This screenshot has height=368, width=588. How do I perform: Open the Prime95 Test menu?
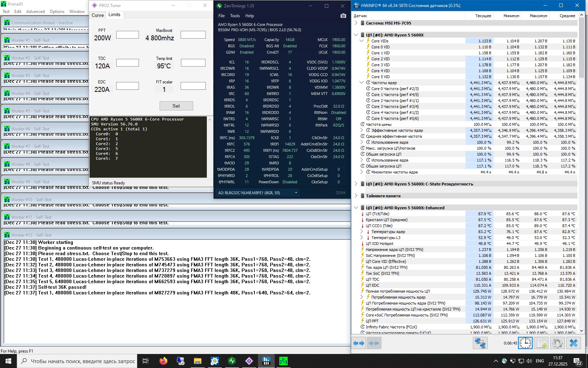(x=6, y=12)
